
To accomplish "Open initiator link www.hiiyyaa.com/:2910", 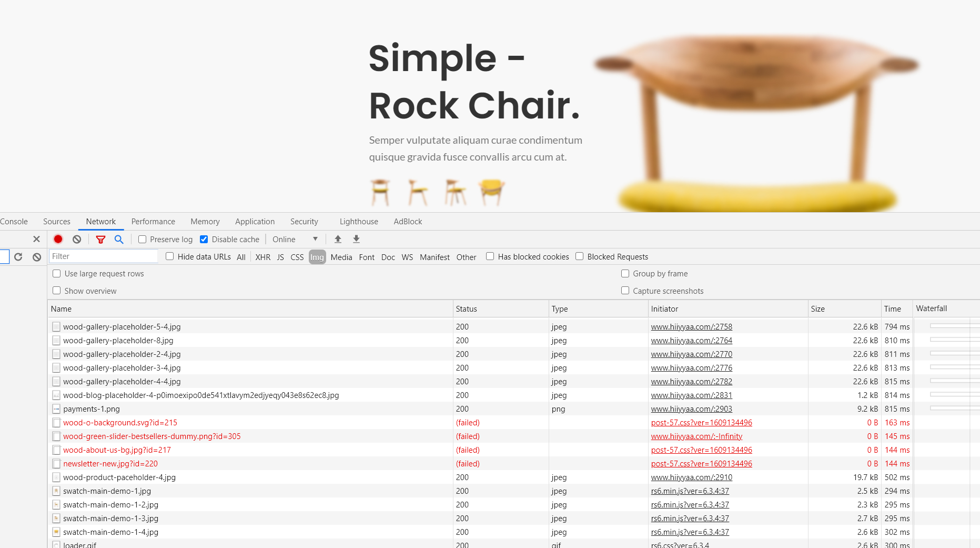I will coord(691,477).
